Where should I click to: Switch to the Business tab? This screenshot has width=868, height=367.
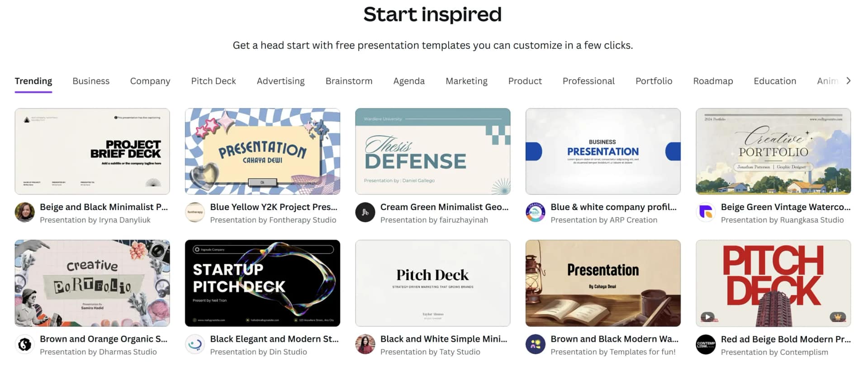coord(91,81)
